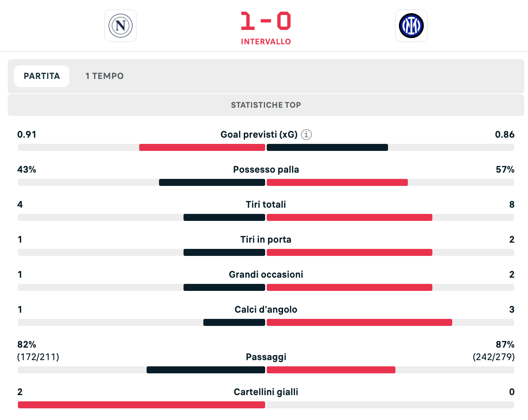Click the INTERVALLO status label
This screenshot has width=528, height=420.
266,42
